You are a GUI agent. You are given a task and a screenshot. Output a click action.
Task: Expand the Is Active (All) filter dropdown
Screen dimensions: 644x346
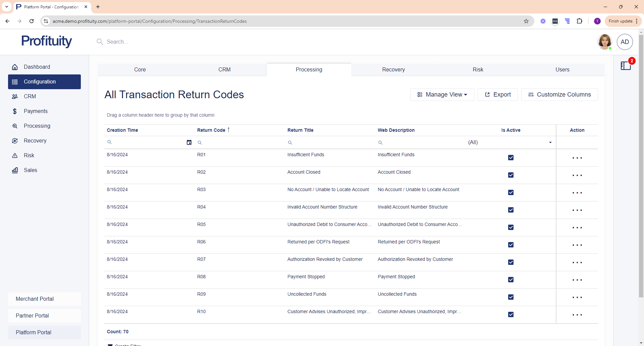click(x=550, y=142)
